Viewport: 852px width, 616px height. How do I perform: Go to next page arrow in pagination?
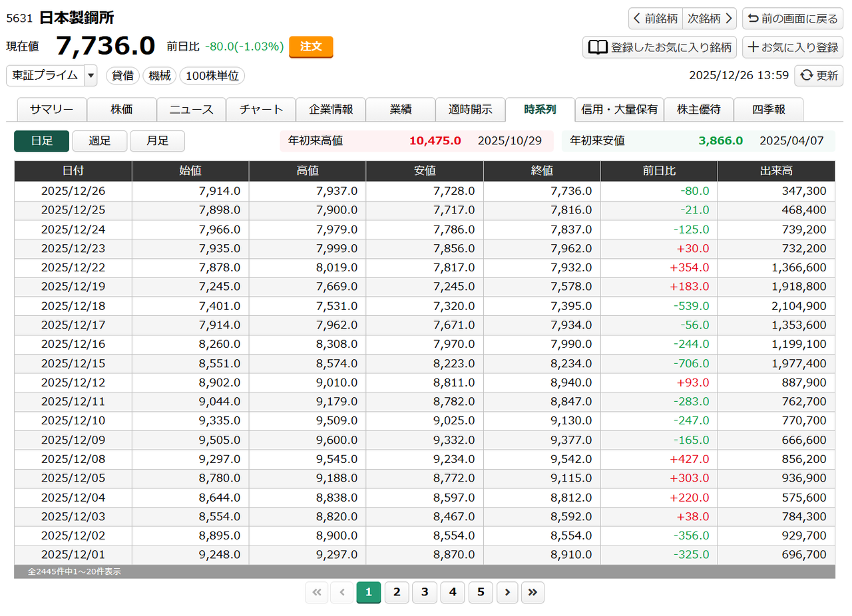point(507,593)
